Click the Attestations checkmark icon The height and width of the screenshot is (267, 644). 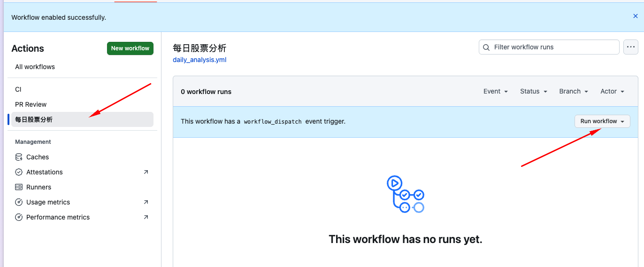point(19,172)
